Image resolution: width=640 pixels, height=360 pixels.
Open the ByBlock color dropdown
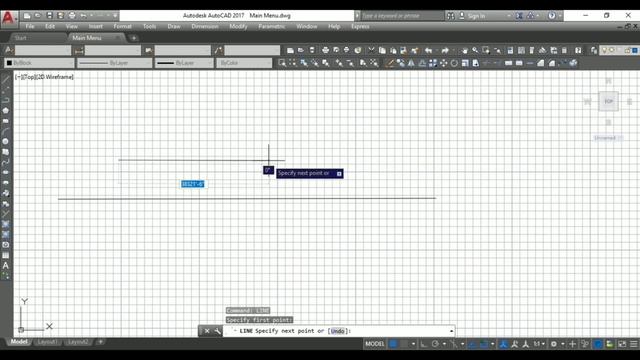pyautogui.click(x=40, y=63)
